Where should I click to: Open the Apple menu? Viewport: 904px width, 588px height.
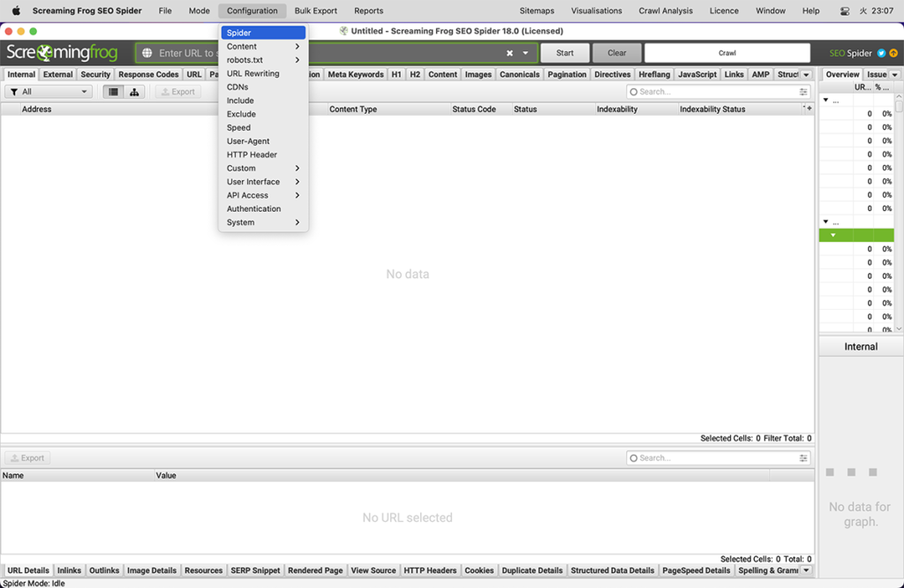tap(16, 11)
